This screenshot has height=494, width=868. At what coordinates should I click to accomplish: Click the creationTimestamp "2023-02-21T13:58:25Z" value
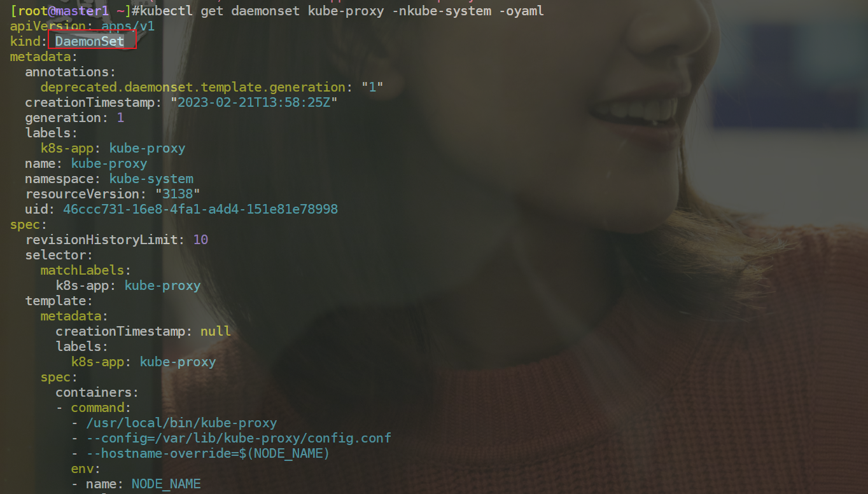coord(254,102)
